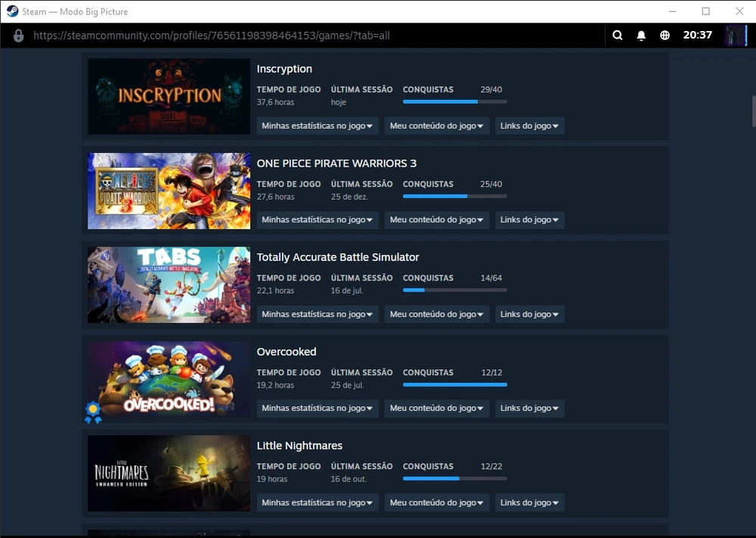
Task: Click the One Piece Pirate Warriors 3 thumbnail
Action: pyautogui.click(x=169, y=191)
